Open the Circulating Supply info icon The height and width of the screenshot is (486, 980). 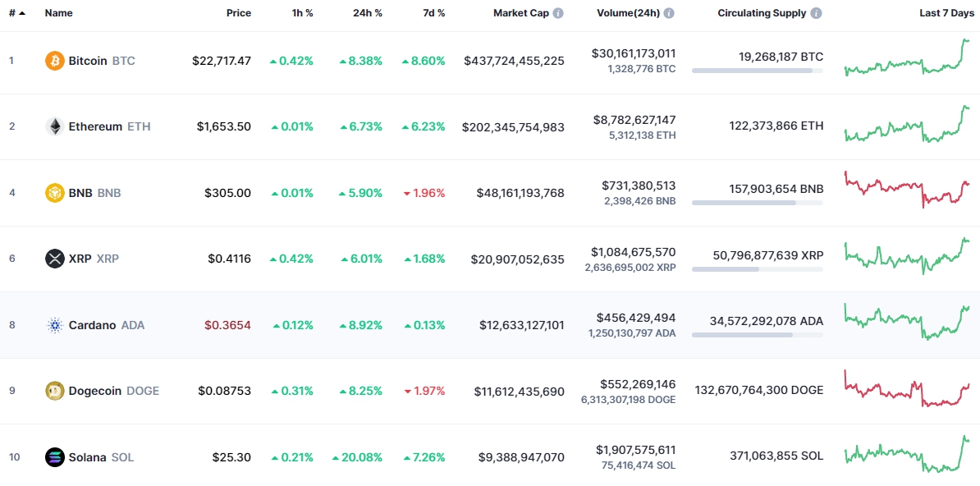[x=816, y=13]
